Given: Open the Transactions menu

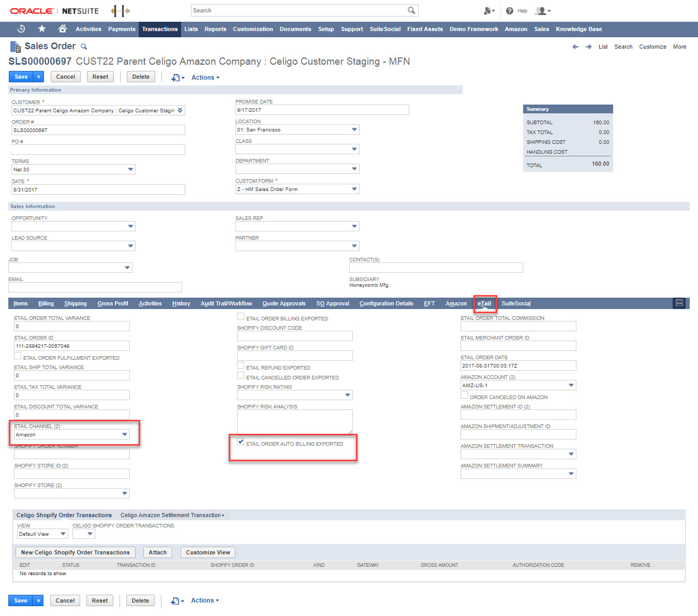Looking at the screenshot, I should pyautogui.click(x=160, y=29).
